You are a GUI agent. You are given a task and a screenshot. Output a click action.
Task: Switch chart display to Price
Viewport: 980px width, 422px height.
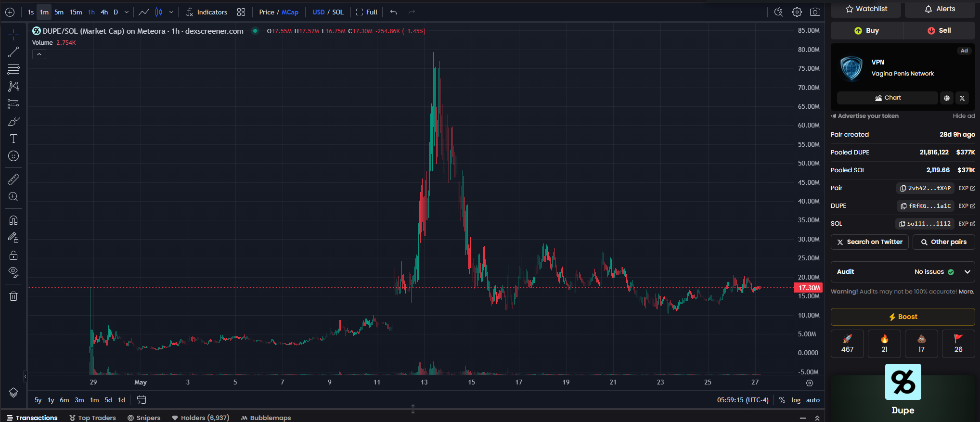pos(267,12)
